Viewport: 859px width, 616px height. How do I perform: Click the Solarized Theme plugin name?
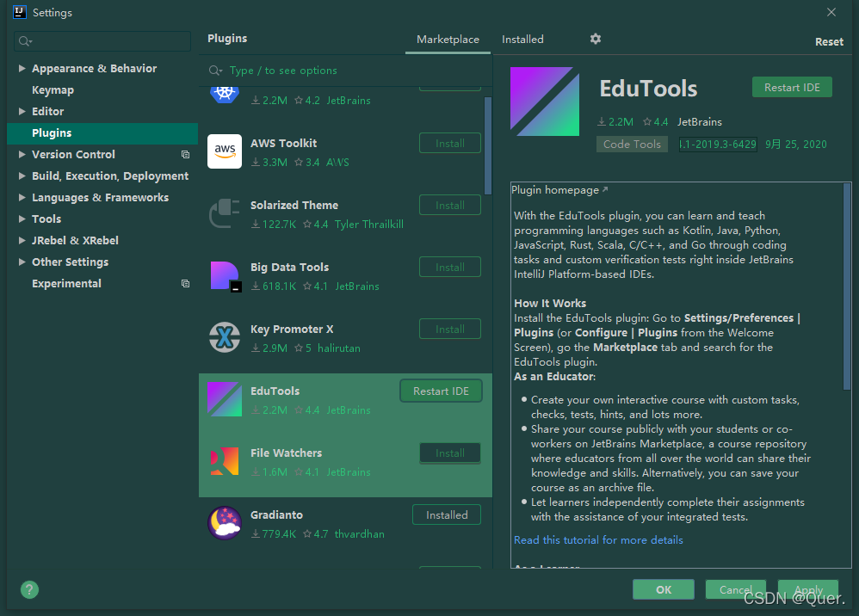tap(294, 206)
